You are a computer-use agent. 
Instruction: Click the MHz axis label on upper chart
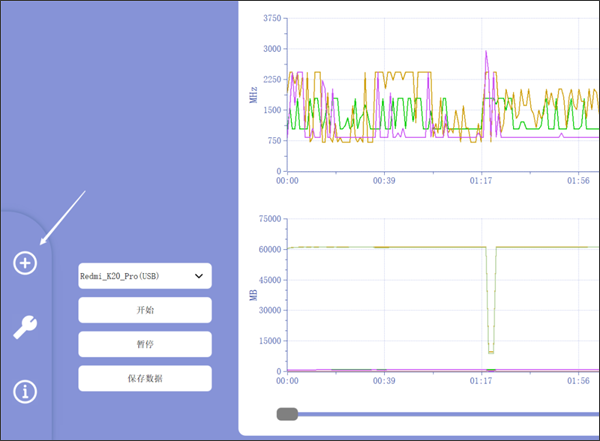click(x=254, y=95)
